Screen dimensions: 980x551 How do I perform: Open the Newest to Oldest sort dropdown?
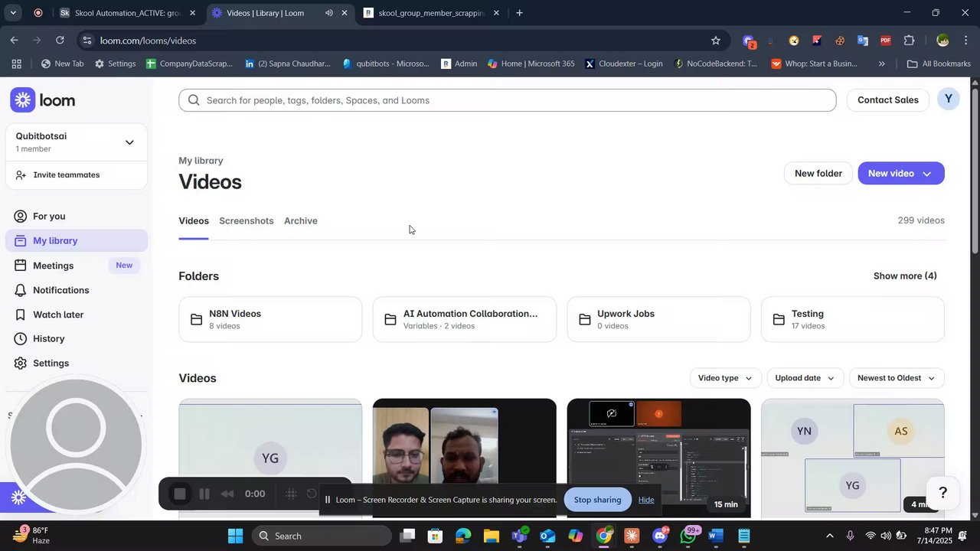[x=897, y=378]
